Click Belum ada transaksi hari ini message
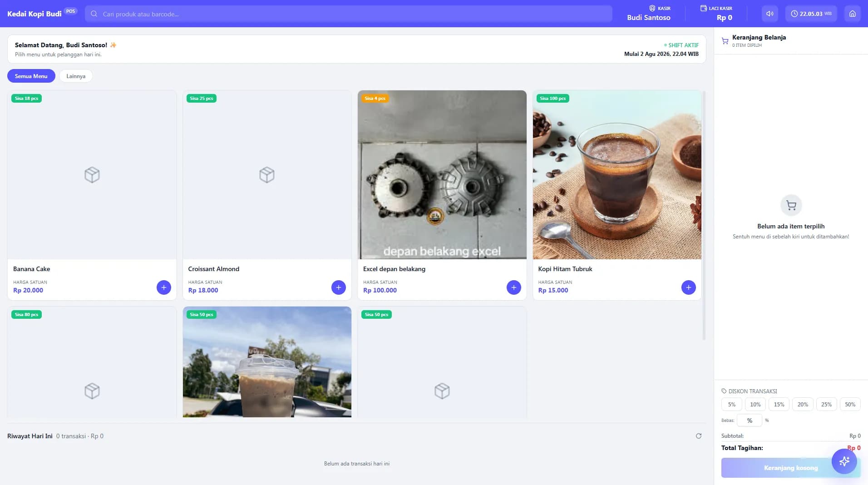 coord(357,464)
